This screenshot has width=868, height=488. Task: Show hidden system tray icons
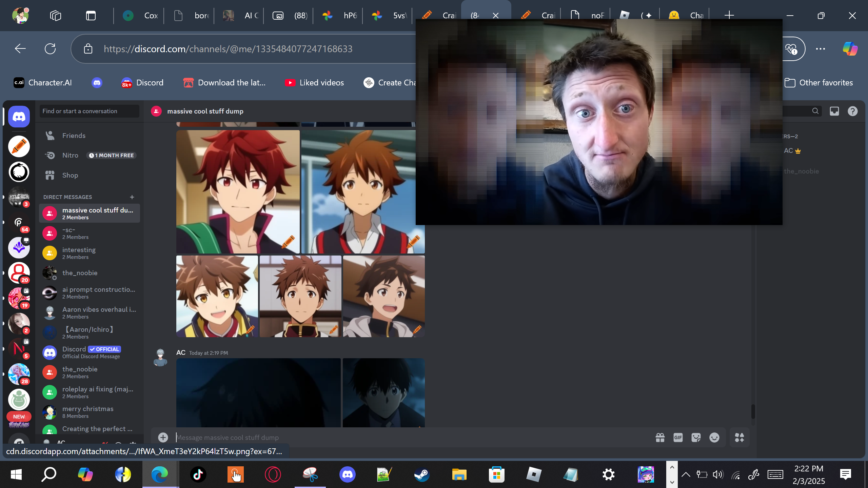(x=686, y=474)
